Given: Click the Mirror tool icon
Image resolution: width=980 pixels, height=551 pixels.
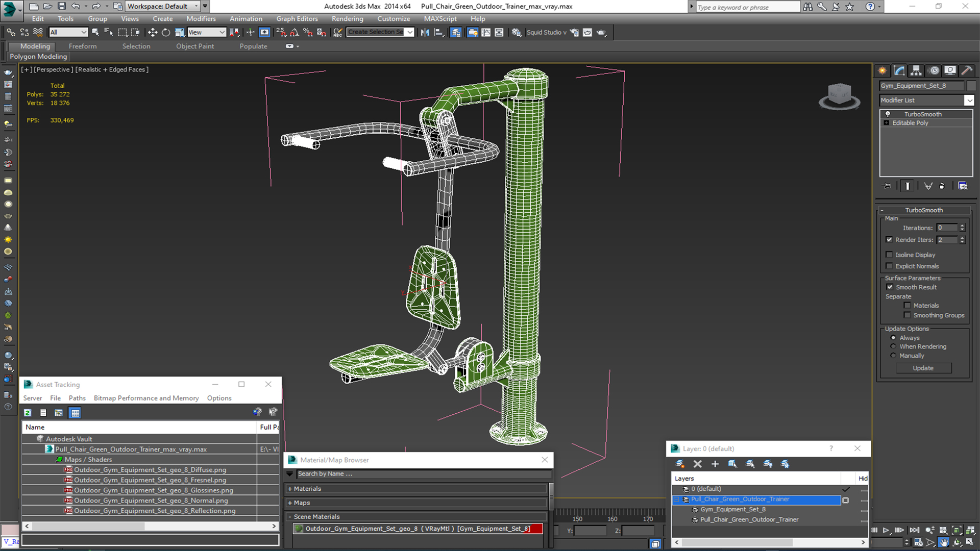Looking at the screenshot, I should pos(425,32).
